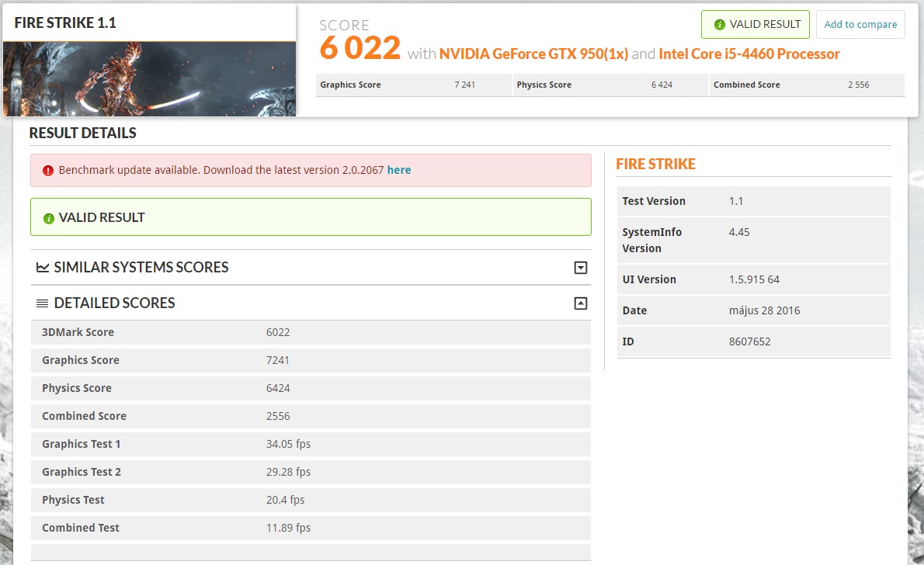Click the 7 241 value in header

(464, 85)
